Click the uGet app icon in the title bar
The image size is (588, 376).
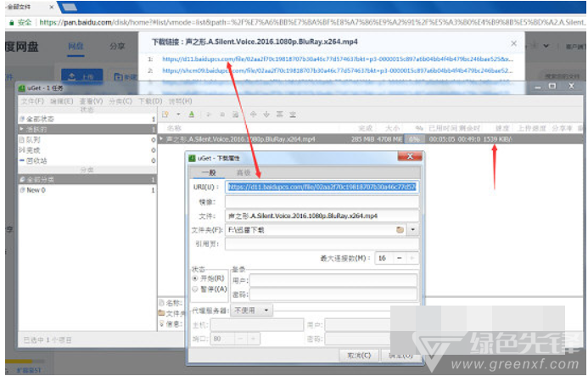(22, 87)
